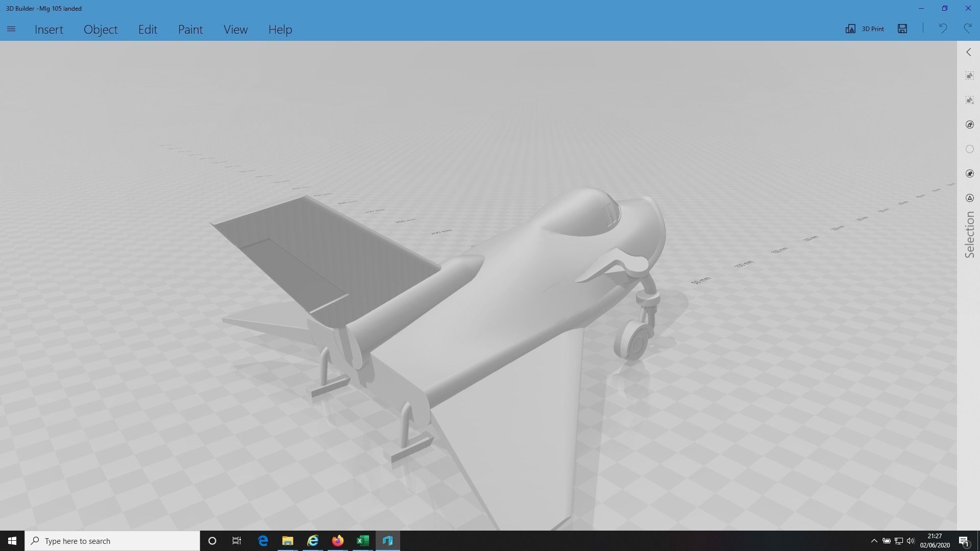Click the vertical Selection panel label
Screen dimensions: 980x551
click(969, 235)
